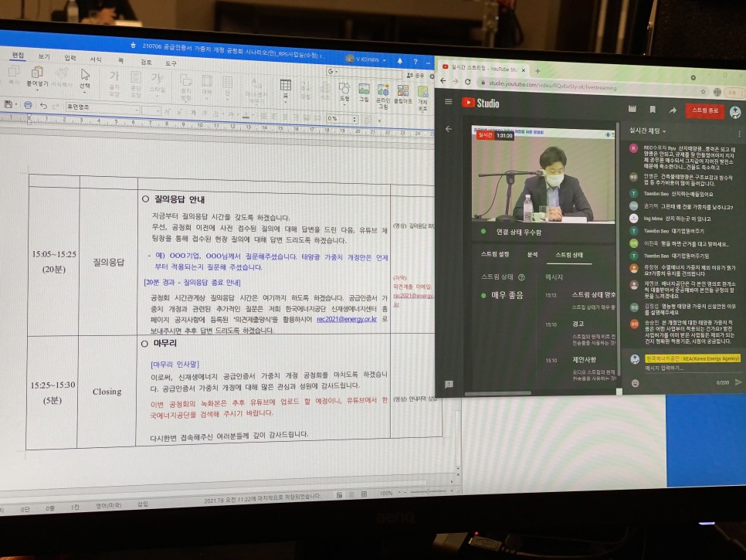Bookmark this page with the star icon
This screenshot has height=560, width=746.
click(704, 91)
